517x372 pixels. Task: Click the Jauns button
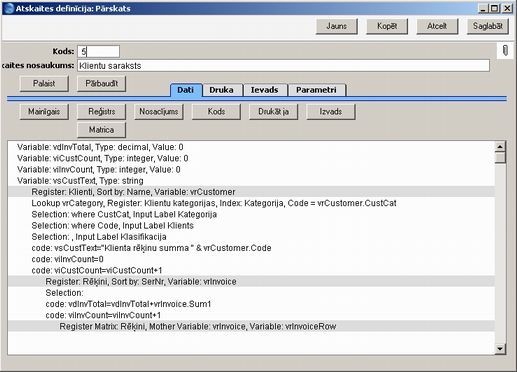(337, 26)
